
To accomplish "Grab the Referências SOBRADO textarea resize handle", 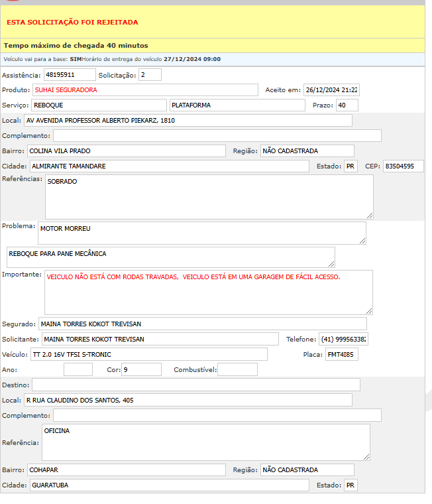I will click(x=370, y=215).
